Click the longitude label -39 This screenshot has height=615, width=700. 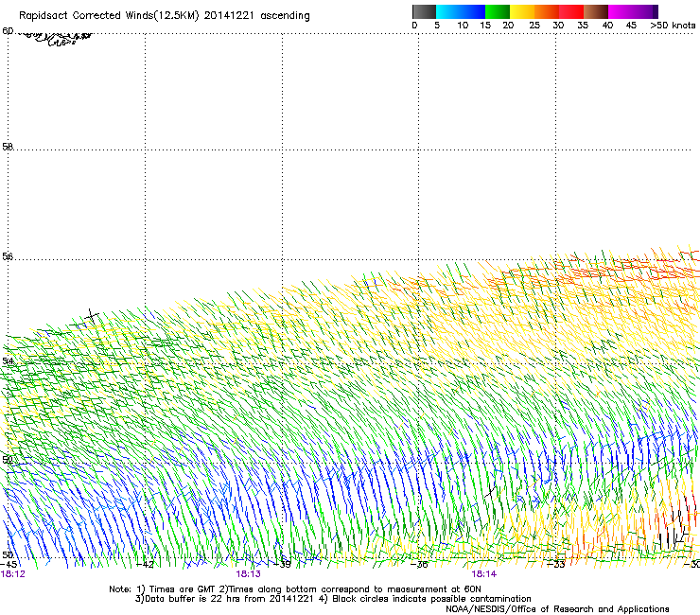282,564
